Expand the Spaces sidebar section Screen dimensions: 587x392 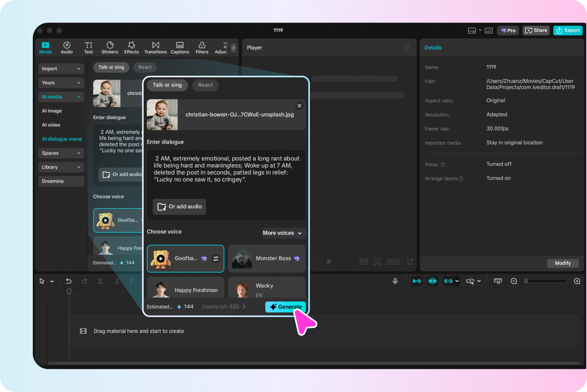(x=61, y=153)
